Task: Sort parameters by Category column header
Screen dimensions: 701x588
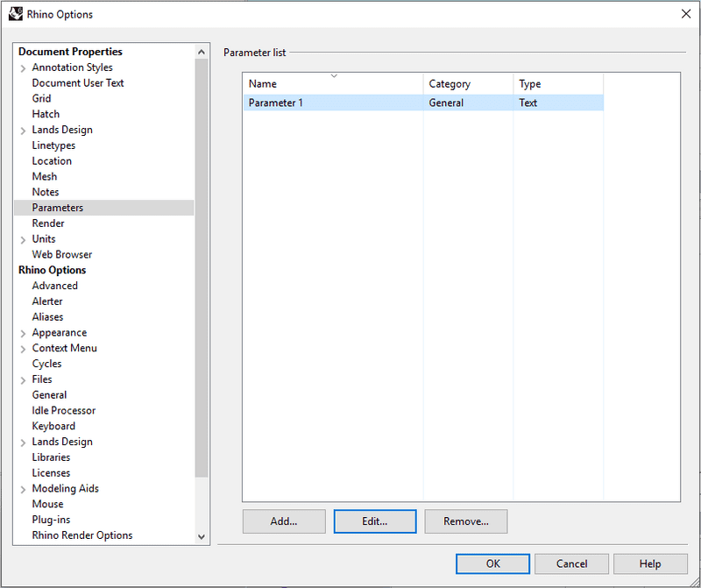Action: tap(467, 84)
